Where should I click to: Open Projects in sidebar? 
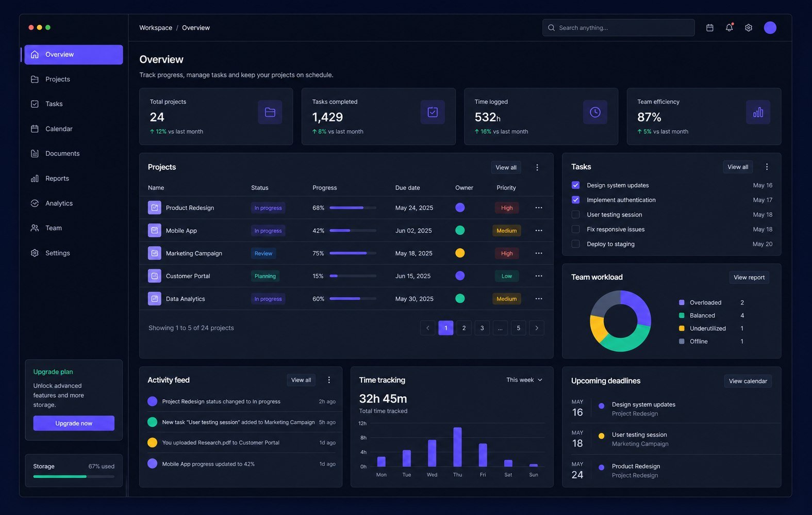click(74, 79)
